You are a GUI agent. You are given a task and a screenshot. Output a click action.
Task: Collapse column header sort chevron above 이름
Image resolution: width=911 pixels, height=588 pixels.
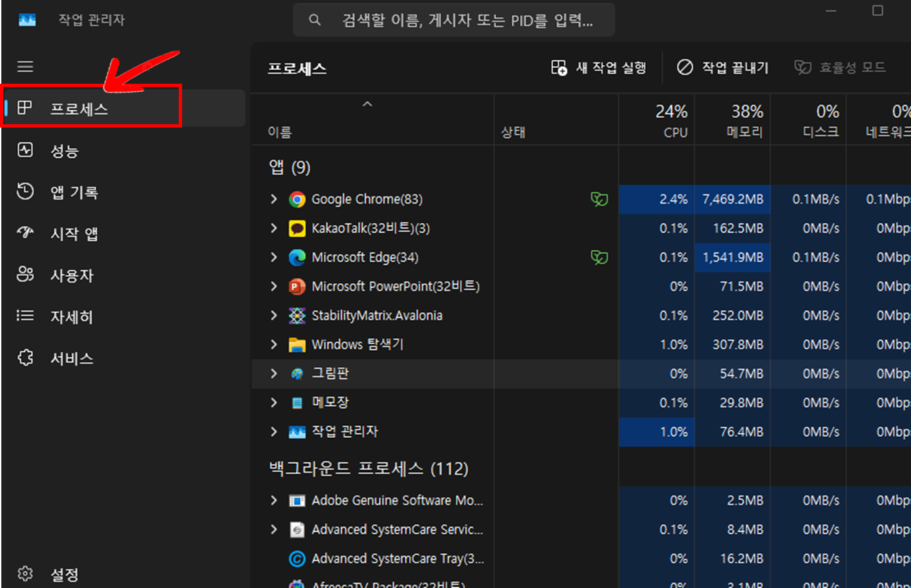367,104
